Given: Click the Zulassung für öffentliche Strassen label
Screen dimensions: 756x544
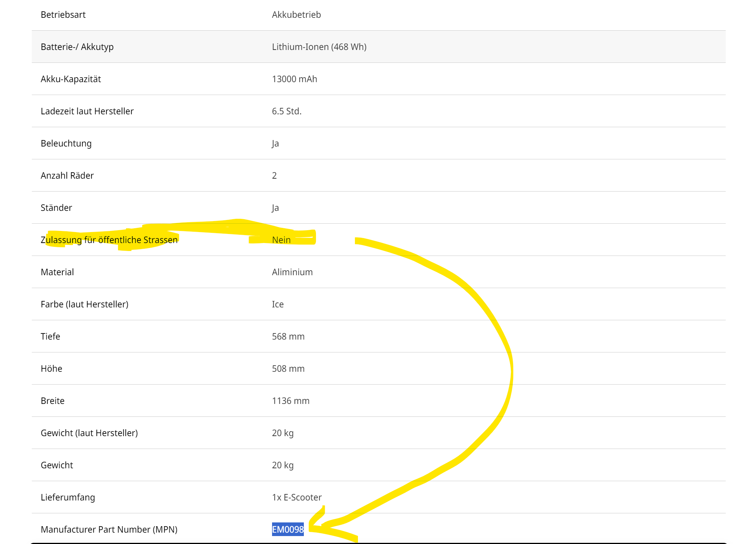Looking at the screenshot, I should click(x=109, y=240).
